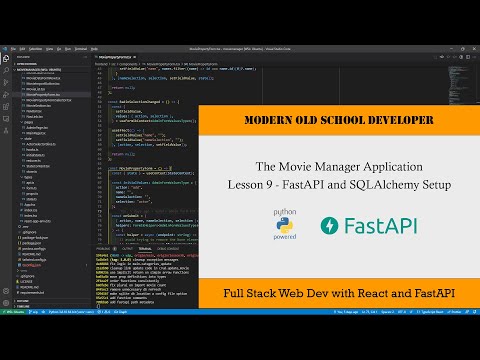Open the Search view in activity bar
The width and height of the screenshot is (480, 360).
[6, 70]
